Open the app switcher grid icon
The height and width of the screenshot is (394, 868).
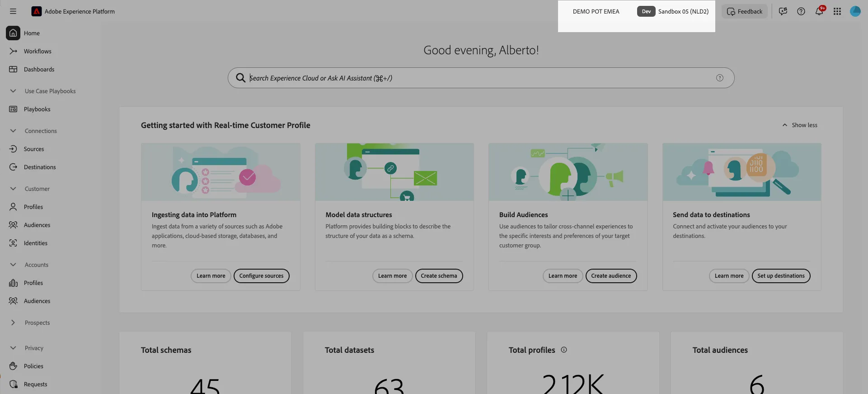coord(837,11)
